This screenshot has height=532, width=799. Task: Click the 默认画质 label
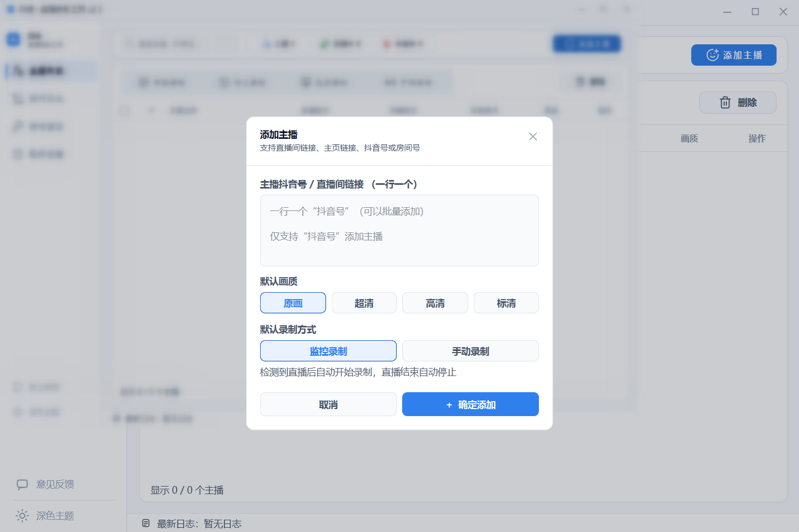click(x=279, y=281)
